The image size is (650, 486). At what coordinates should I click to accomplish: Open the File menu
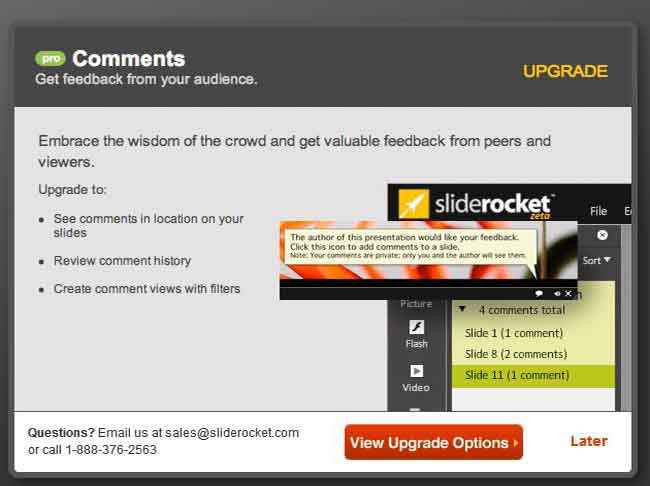click(598, 211)
